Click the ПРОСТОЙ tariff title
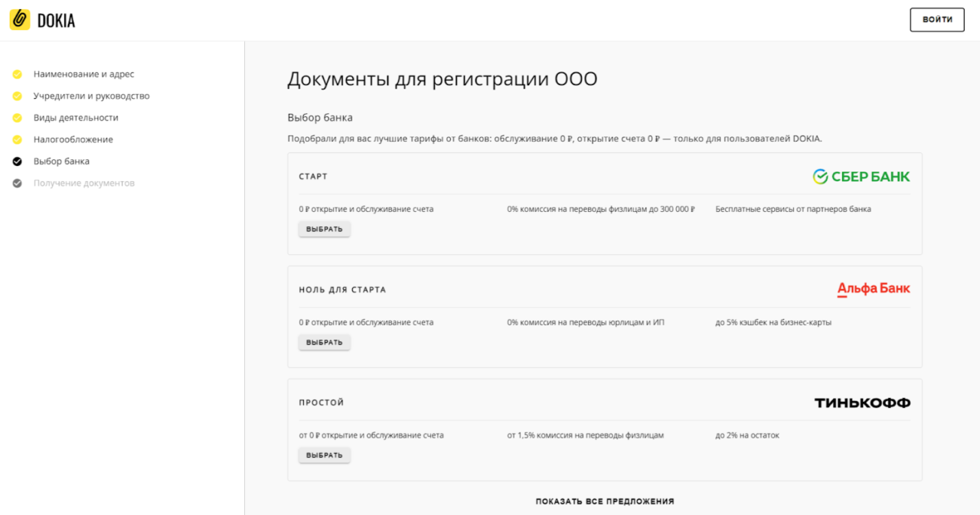980x515 pixels. click(x=322, y=403)
